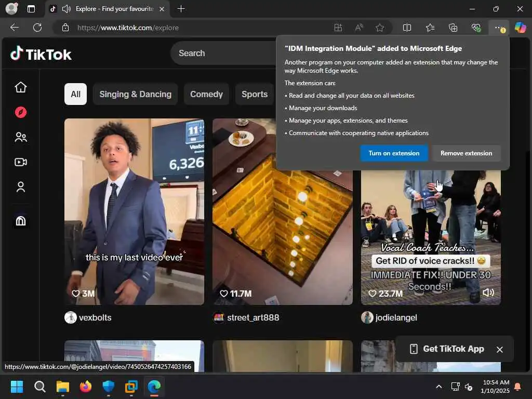The width and height of the screenshot is (532, 399).
Task: Click the 11.7M likes count on street_art888 video
Action: pos(241,294)
